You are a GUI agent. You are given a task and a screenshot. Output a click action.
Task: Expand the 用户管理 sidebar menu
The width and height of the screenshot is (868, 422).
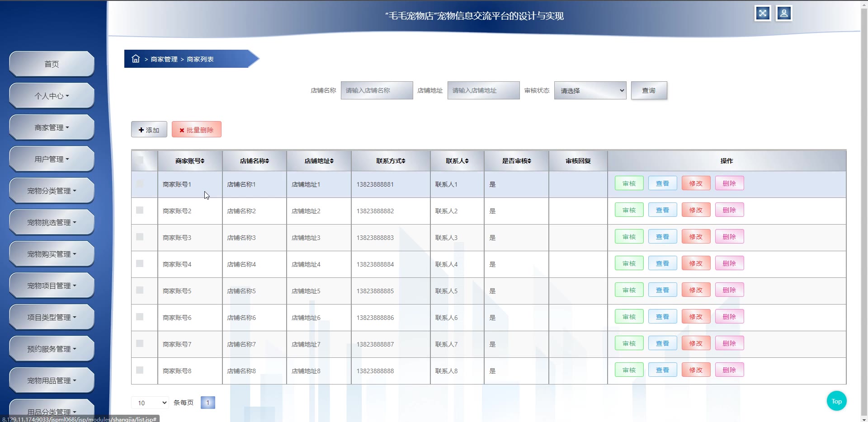[52, 159]
